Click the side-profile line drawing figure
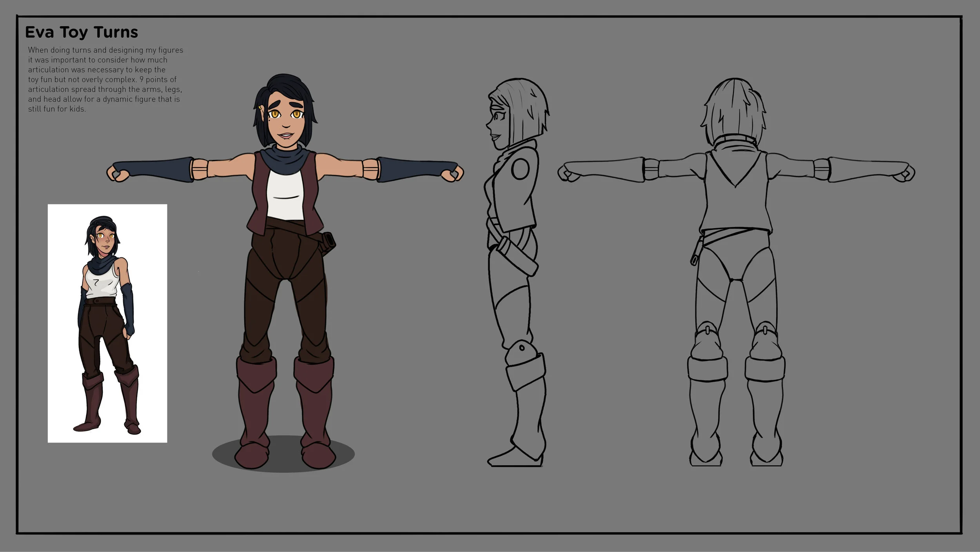The height and width of the screenshot is (552, 980). coord(517,272)
